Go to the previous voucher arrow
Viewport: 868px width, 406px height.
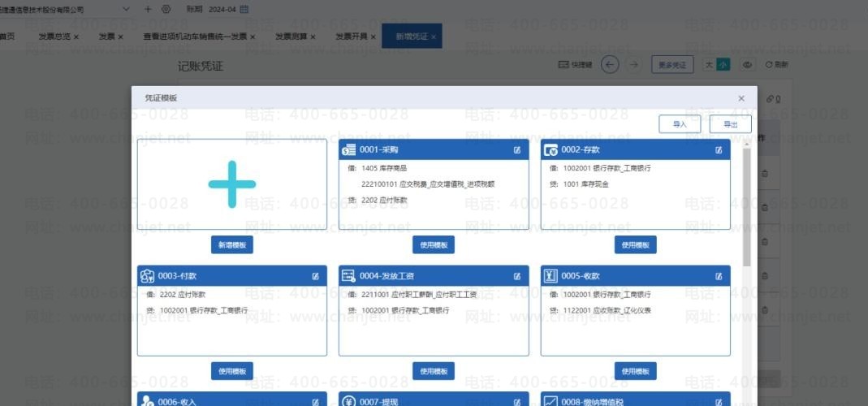click(x=610, y=65)
